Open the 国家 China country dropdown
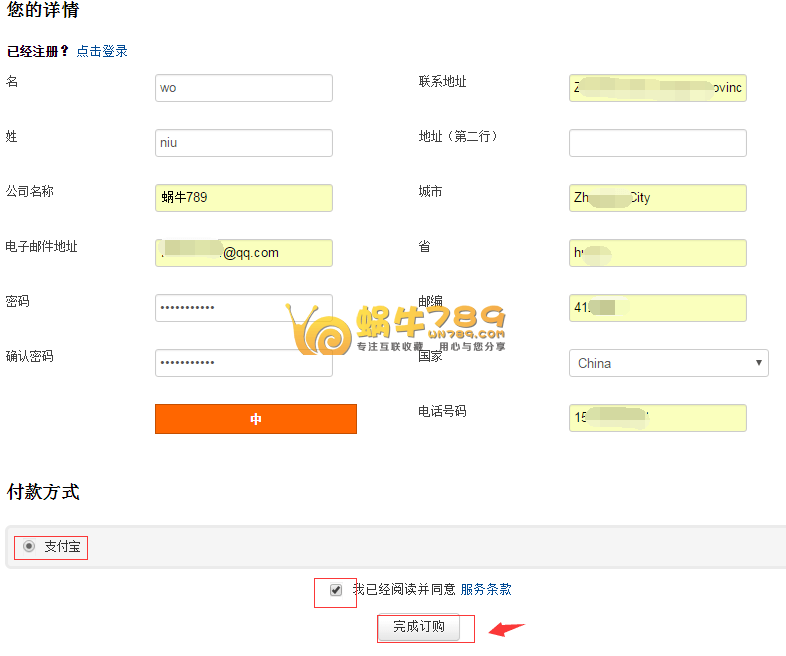786x656 pixels. 668,363
